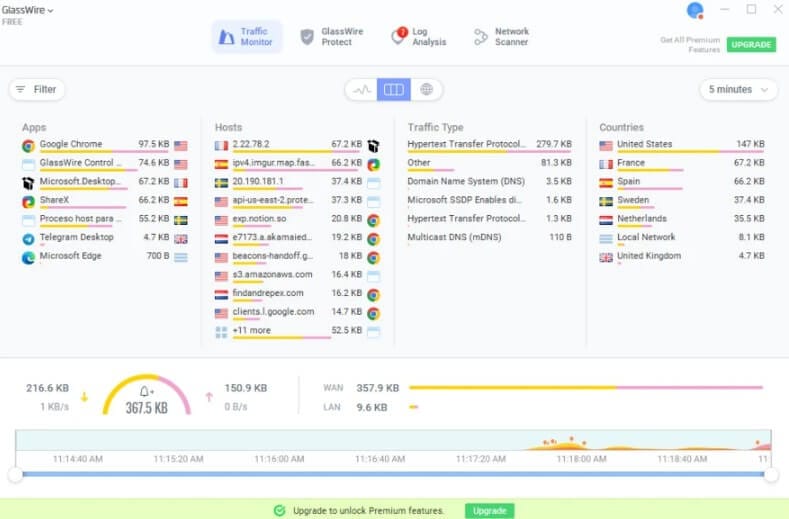Click the user account avatar icon
The height and width of the screenshot is (519, 789).
(695, 10)
